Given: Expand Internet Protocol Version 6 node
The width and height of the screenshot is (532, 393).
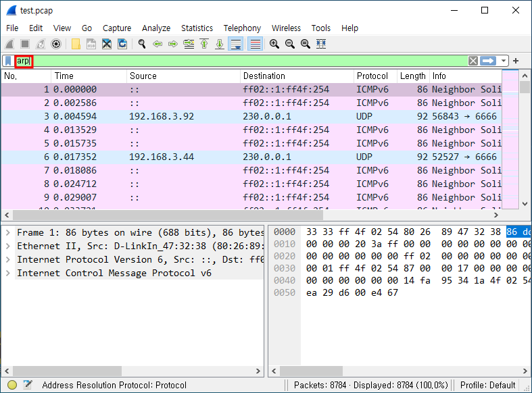Looking at the screenshot, I should 8,260.
